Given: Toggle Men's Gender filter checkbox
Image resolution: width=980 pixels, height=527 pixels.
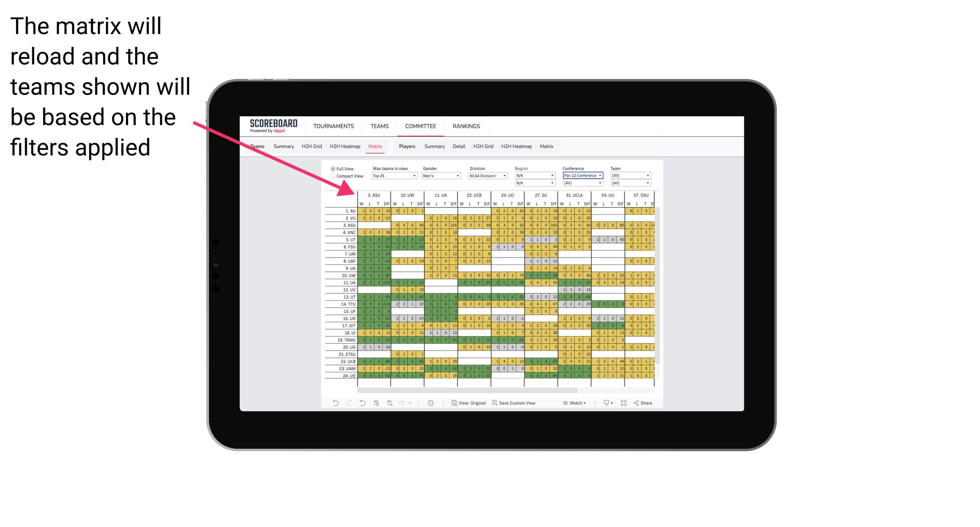Looking at the screenshot, I should click(x=441, y=177).
